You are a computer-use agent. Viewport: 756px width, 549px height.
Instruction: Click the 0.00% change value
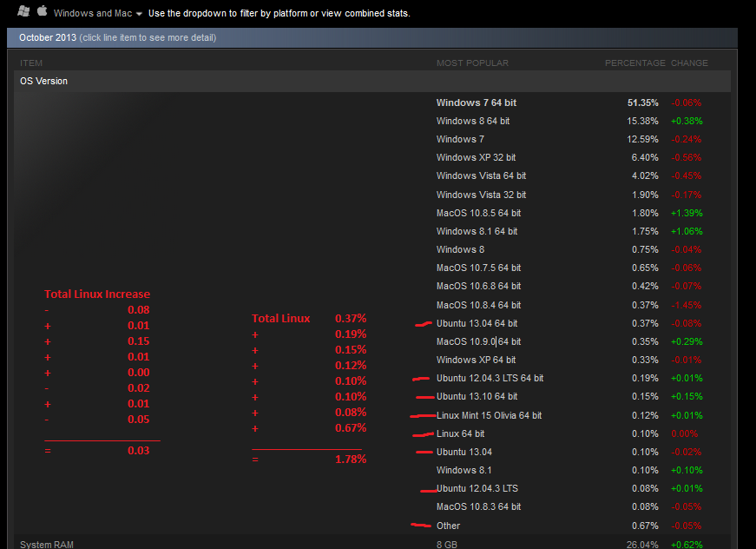click(685, 434)
